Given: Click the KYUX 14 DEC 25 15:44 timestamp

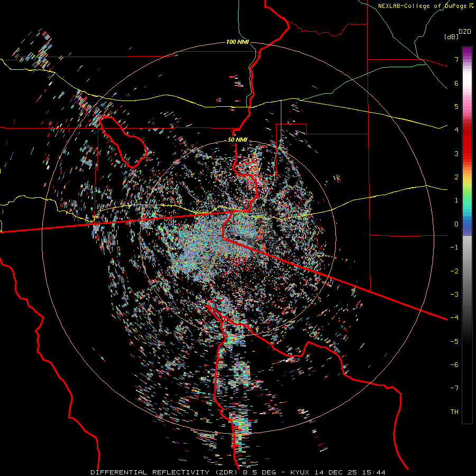Looking at the screenshot, I should click(338, 472).
